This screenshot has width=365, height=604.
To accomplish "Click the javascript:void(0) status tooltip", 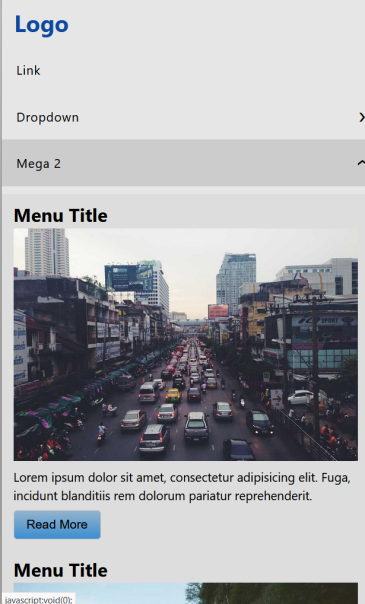I will [37, 599].
